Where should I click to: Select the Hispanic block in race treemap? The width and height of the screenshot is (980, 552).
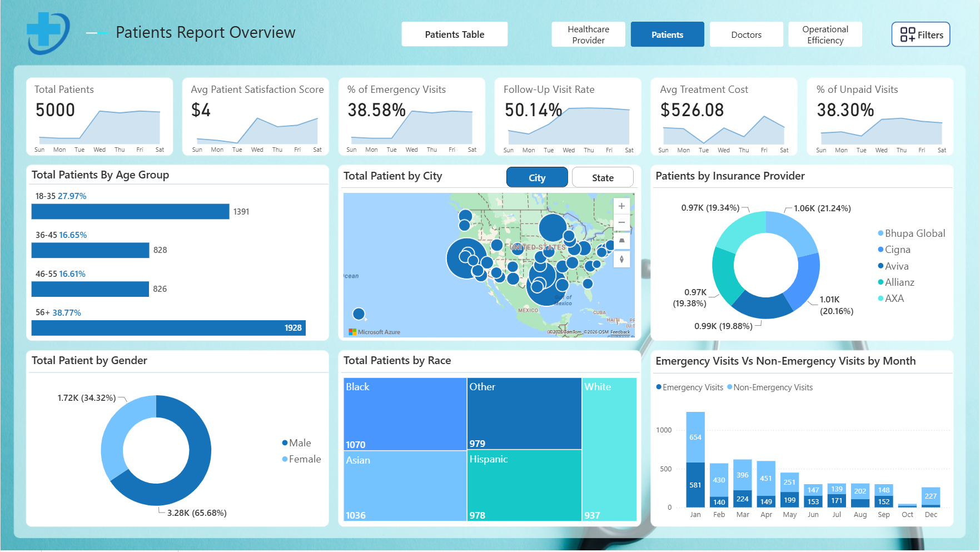point(524,486)
